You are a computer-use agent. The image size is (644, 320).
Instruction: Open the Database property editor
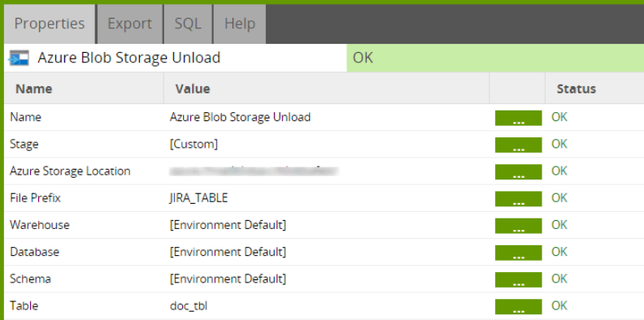[518, 253]
